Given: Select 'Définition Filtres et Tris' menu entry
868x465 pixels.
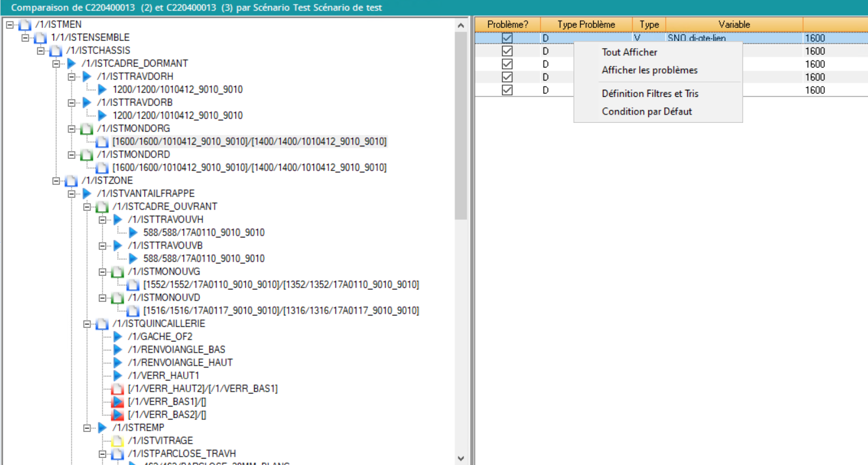Looking at the screenshot, I should pos(650,94).
